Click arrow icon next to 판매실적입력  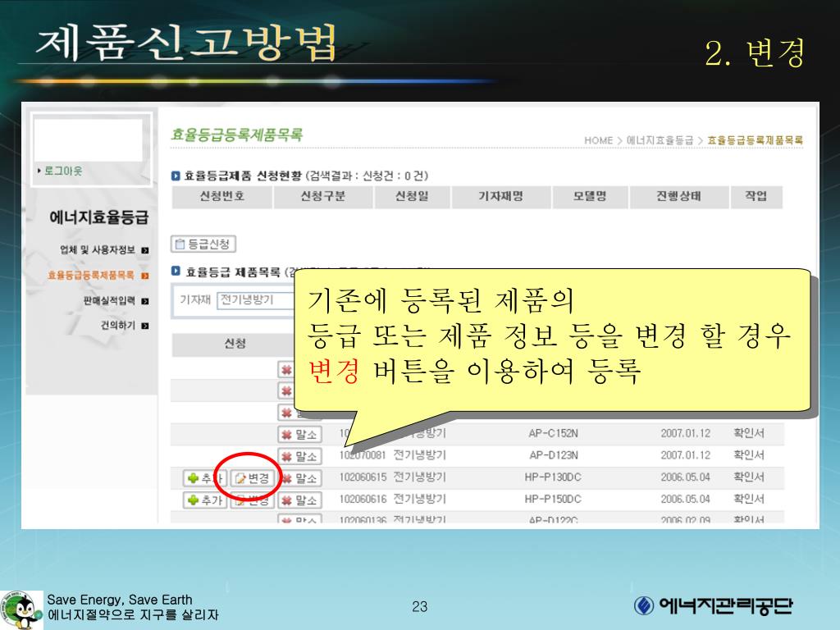click(x=144, y=301)
